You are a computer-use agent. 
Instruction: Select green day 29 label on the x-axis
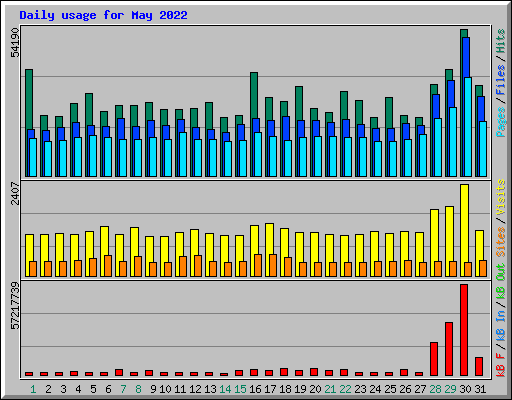click(x=450, y=389)
